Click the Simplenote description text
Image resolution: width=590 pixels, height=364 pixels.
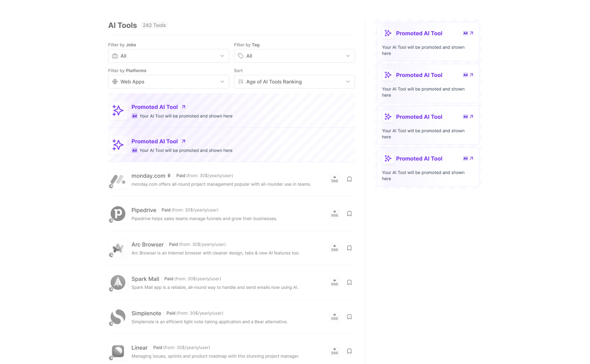point(209,322)
